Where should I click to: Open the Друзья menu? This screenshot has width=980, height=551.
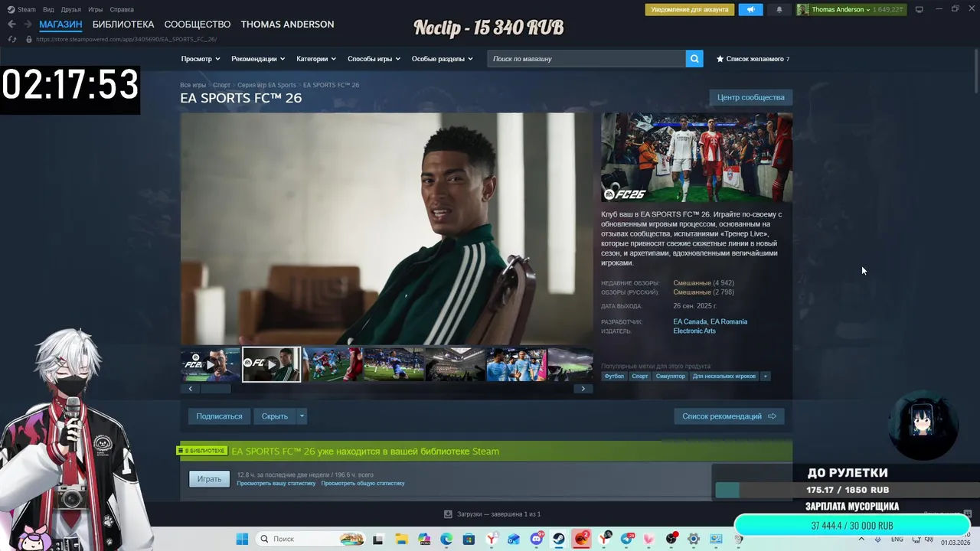[70, 9]
